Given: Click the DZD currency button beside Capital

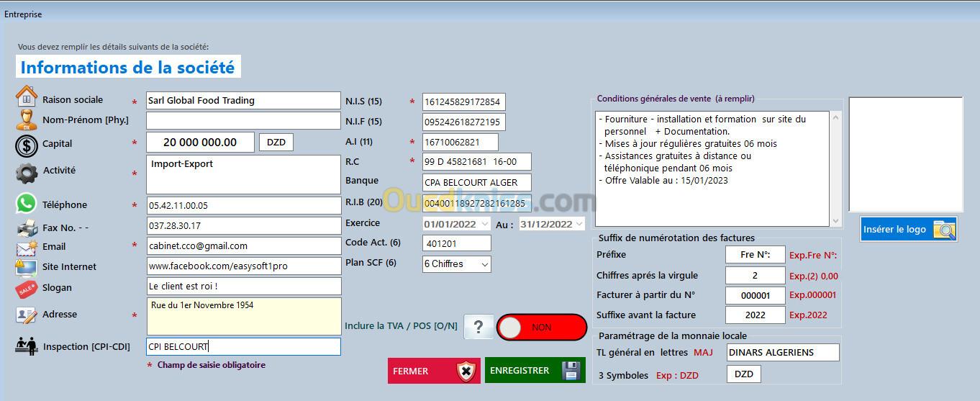Looking at the screenshot, I should click(x=276, y=143).
